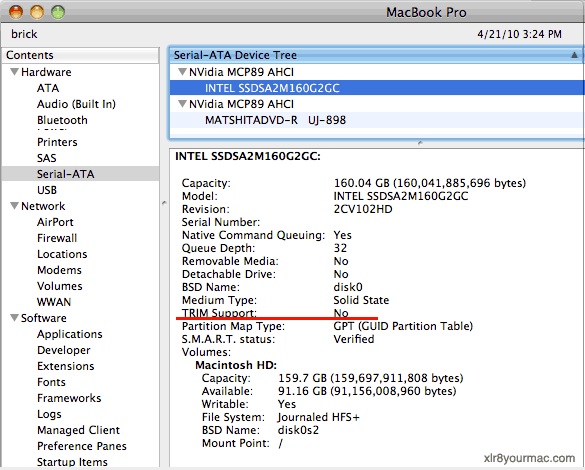
Task: Collapse the Hardware section triangle
Action: [14, 72]
